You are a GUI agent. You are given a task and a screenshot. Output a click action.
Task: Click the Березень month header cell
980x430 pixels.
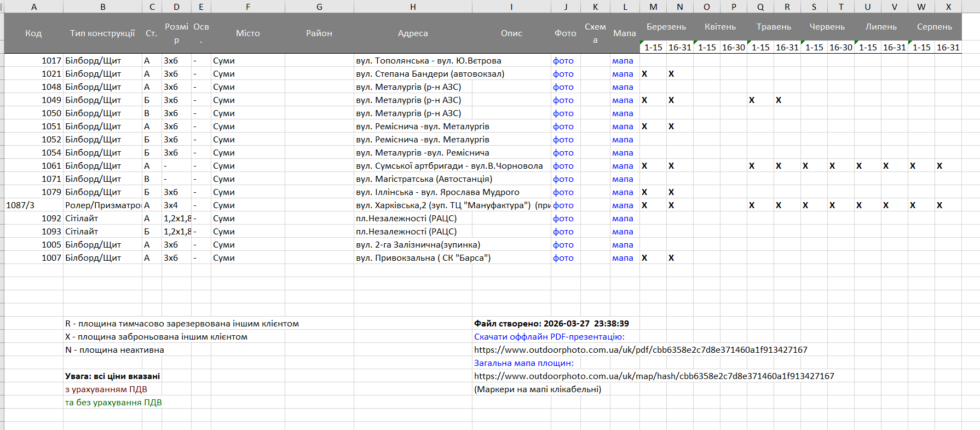[x=666, y=27]
